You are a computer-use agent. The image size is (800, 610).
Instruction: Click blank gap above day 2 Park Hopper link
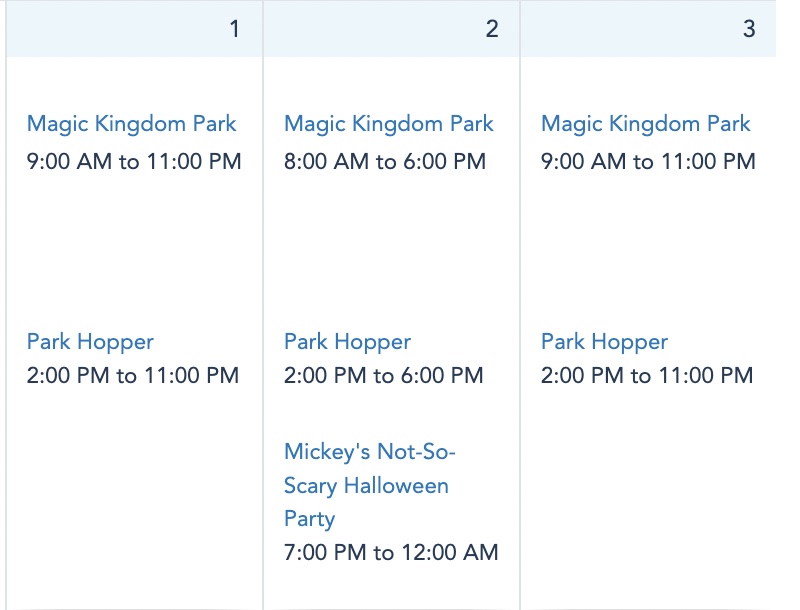point(390,250)
